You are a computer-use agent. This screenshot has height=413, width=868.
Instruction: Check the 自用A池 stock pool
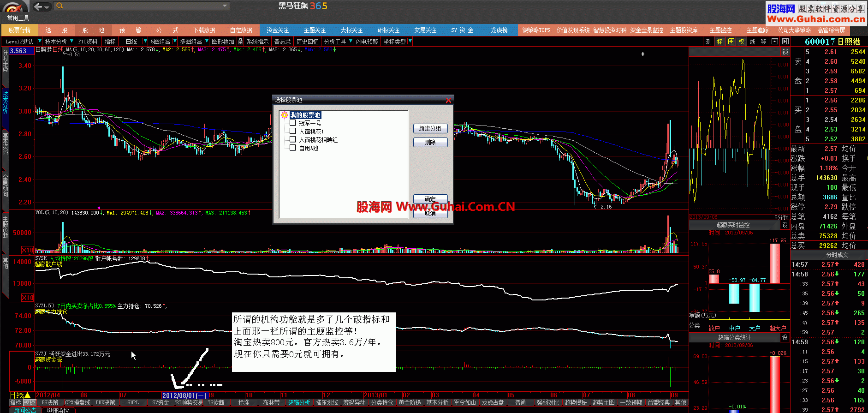pyautogui.click(x=292, y=148)
